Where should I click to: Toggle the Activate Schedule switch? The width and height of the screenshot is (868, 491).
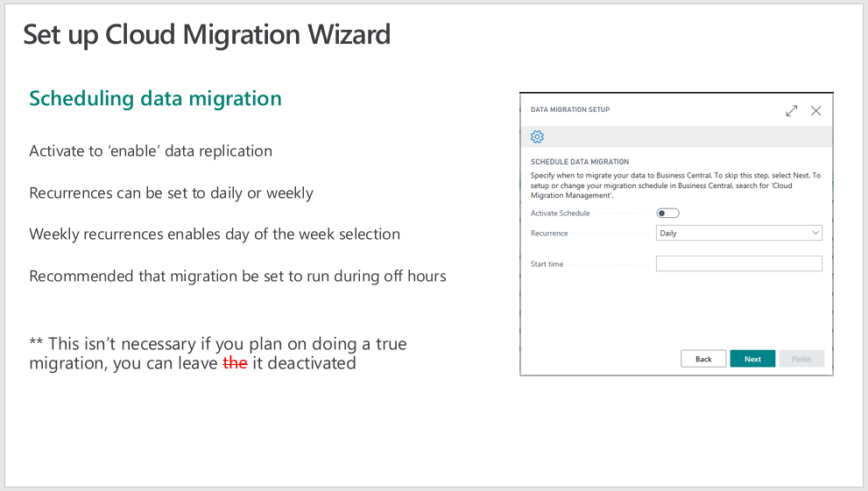pos(667,213)
